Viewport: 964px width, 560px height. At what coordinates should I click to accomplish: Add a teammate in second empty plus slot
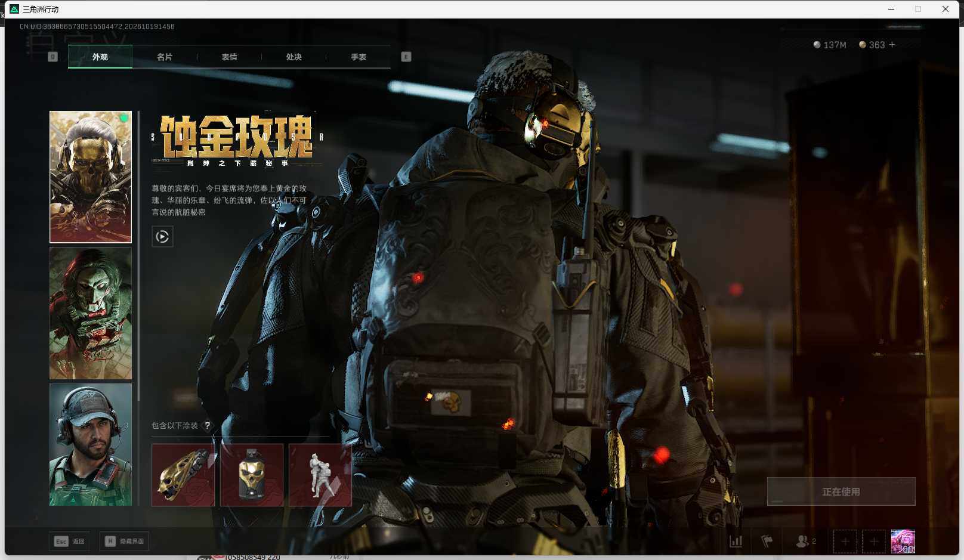point(874,542)
